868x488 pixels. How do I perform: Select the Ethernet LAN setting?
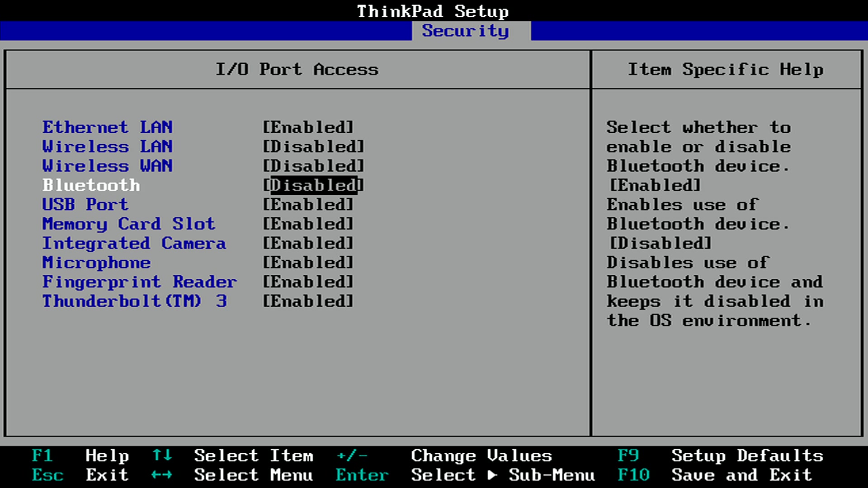(x=107, y=127)
